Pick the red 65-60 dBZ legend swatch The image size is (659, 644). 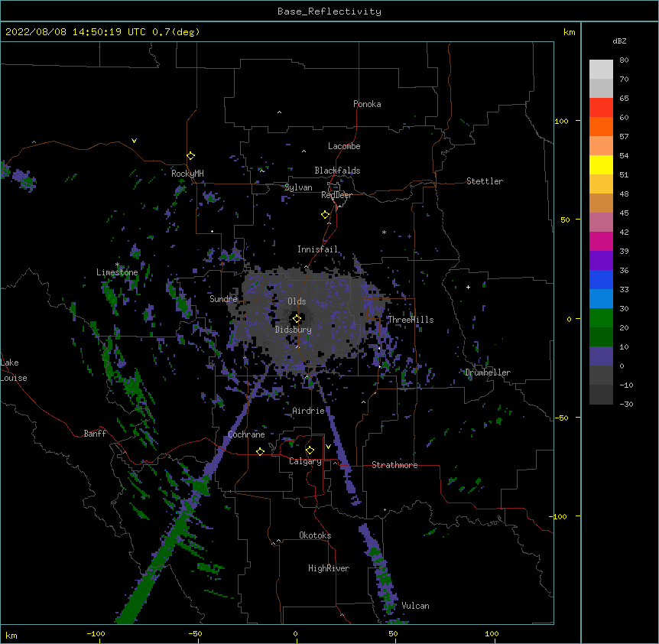click(x=601, y=108)
